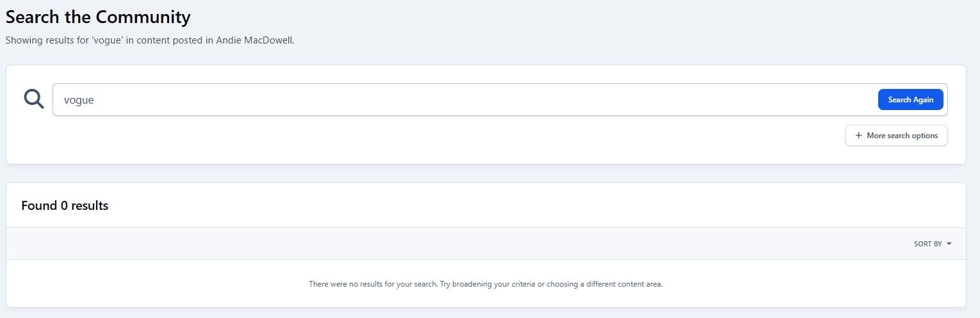The width and height of the screenshot is (980, 318).
Task: Click the 'Search Again' label text
Action: [910, 100]
